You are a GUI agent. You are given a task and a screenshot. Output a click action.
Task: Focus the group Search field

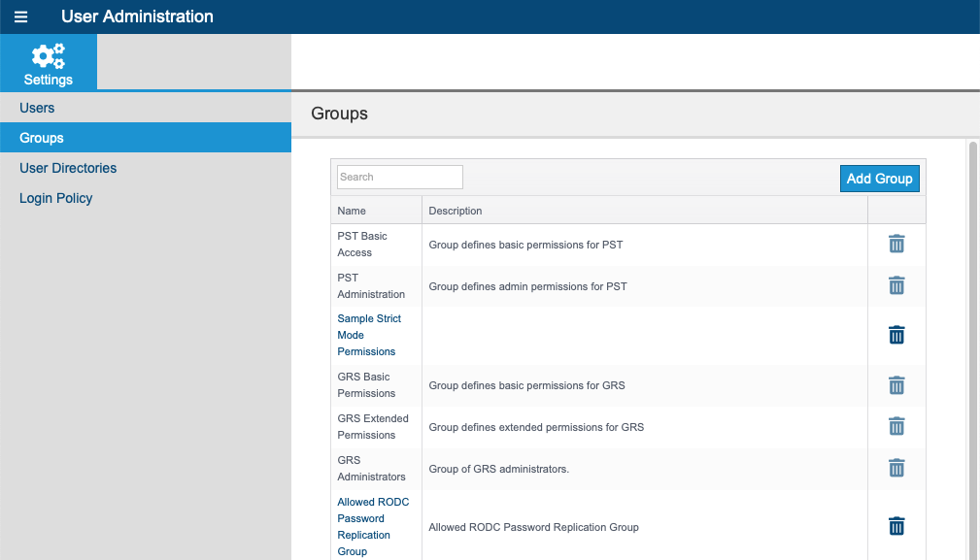pyautogui.click(x=400, y=177)
